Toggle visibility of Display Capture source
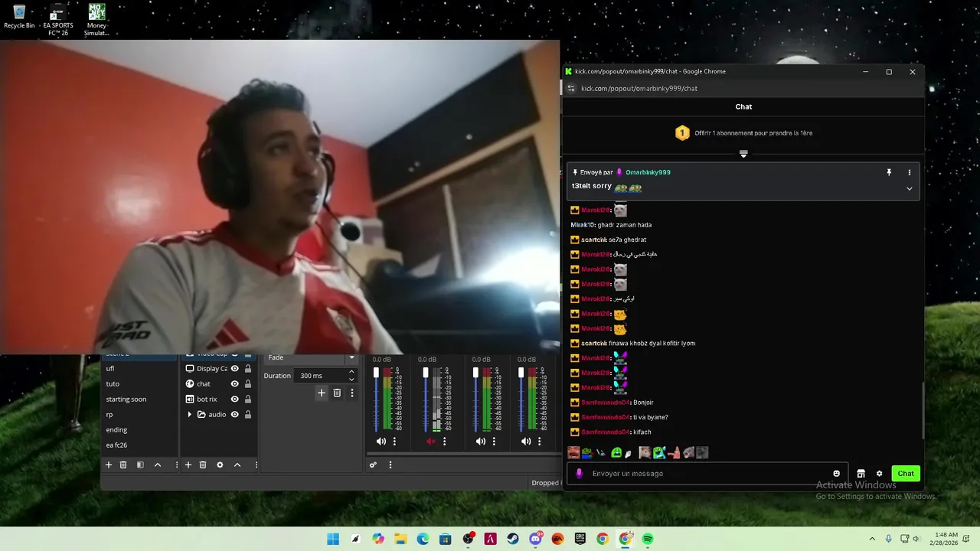This screenshot has width=980, height=551. coord(235,368)
